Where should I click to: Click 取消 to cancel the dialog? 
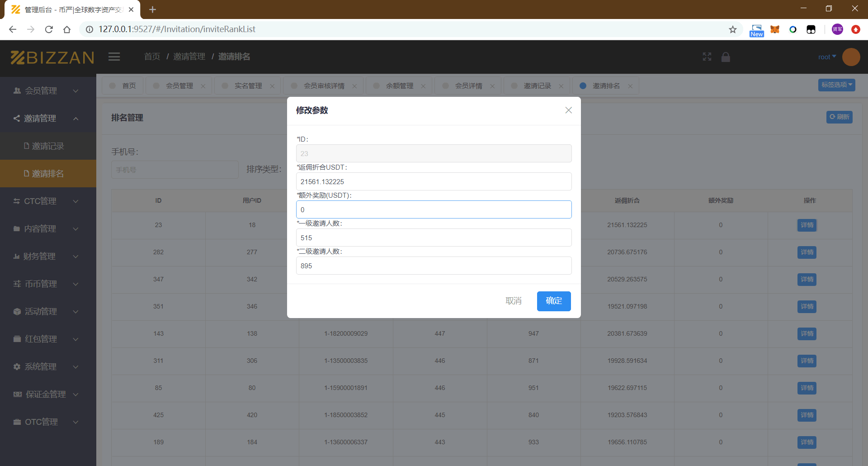point(514,301)
